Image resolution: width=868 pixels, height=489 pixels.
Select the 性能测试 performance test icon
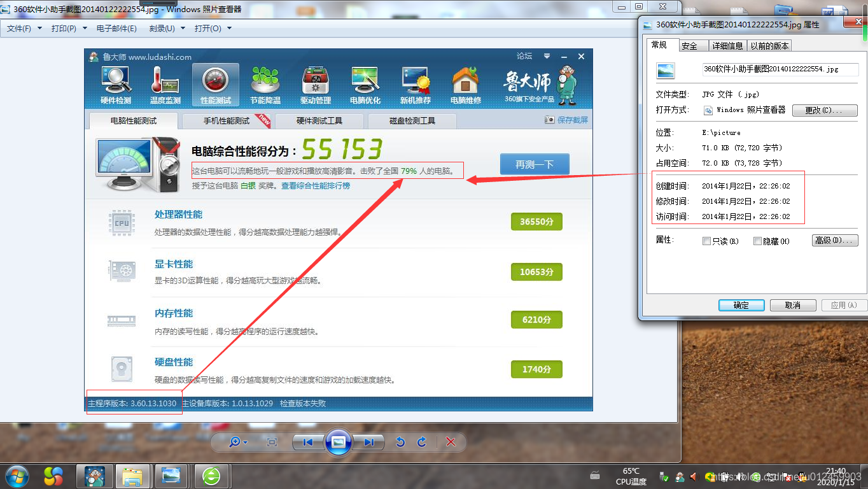[x=215, y=84]
